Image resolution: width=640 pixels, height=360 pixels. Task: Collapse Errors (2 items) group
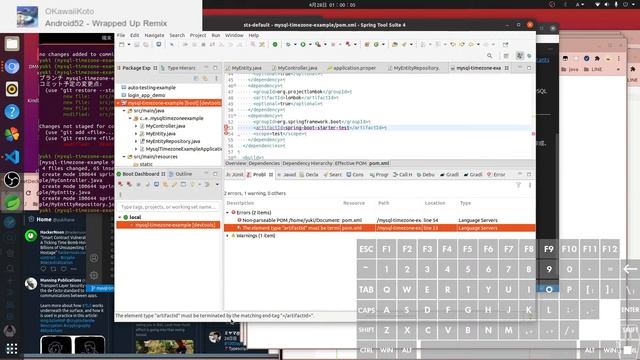coord(228,213)
